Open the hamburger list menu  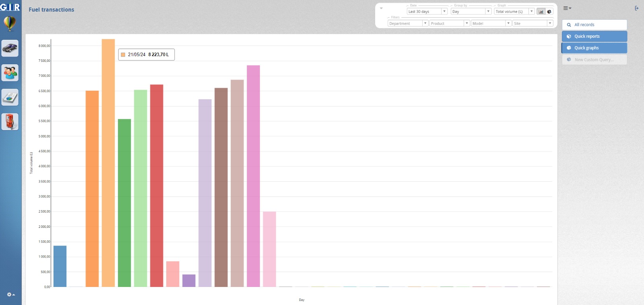point(567,8)
